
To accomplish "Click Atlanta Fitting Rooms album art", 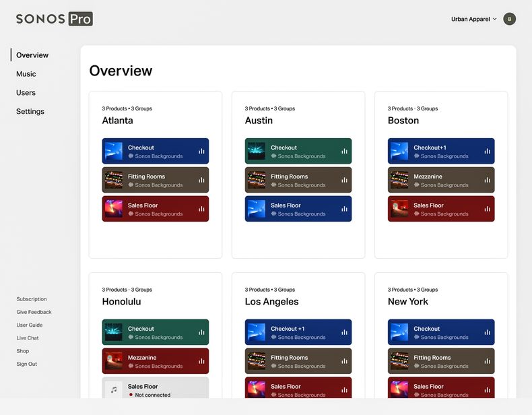I will coord(114,180).
